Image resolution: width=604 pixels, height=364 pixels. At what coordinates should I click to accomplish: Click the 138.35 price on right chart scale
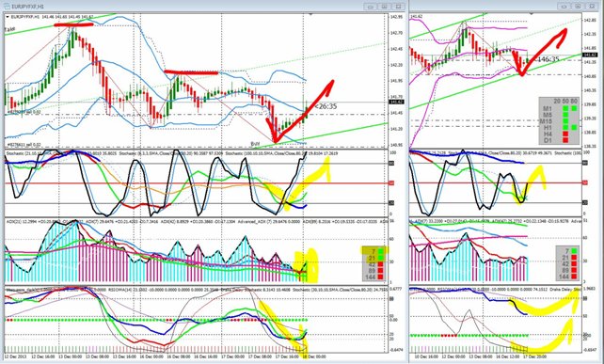click(x=590, y=147)
